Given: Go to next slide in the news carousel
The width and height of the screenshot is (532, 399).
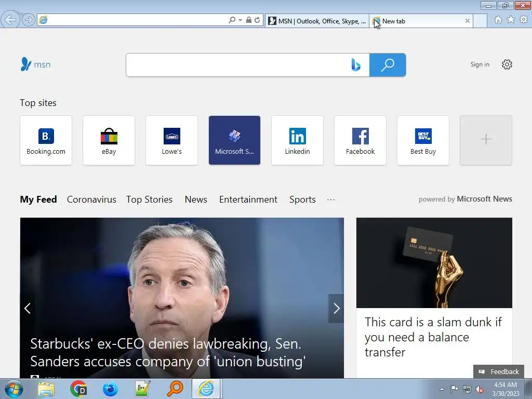Looking at the screenshot, I should point(336,308).
